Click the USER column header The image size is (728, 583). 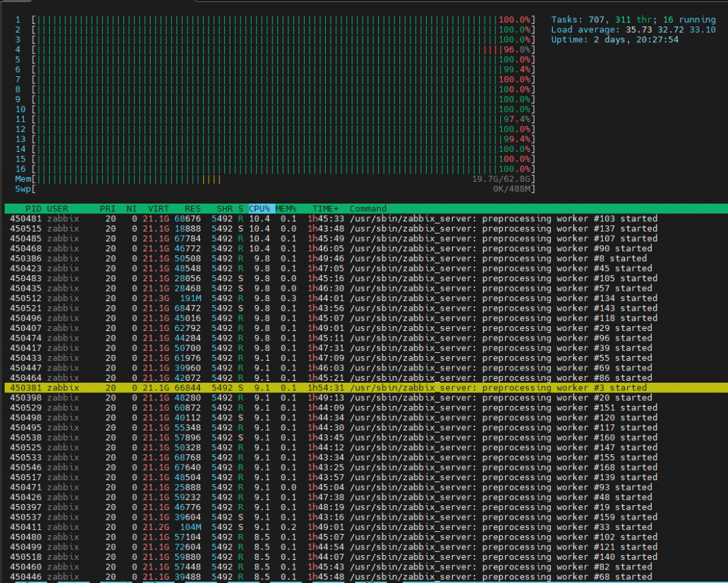[x=57, y=208]
